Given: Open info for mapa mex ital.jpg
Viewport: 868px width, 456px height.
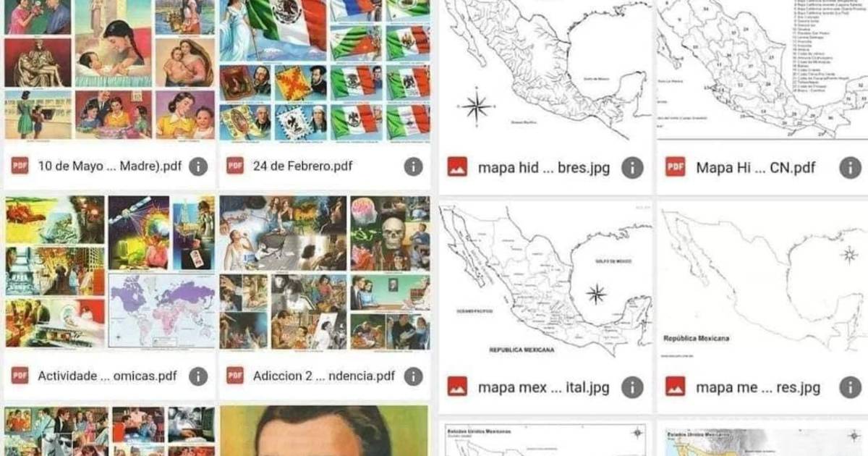Looking at the screenshot, I should (x=632, y=387).
